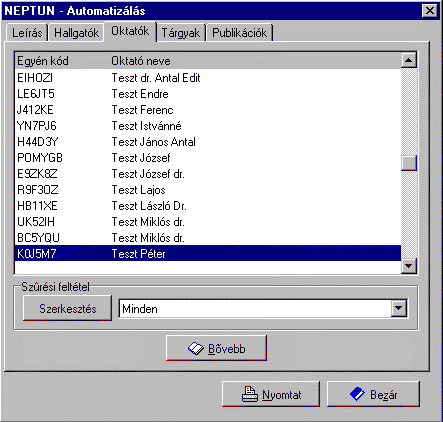Select row Teszt József dr.
443x422 pixels.
click(208, 174)
